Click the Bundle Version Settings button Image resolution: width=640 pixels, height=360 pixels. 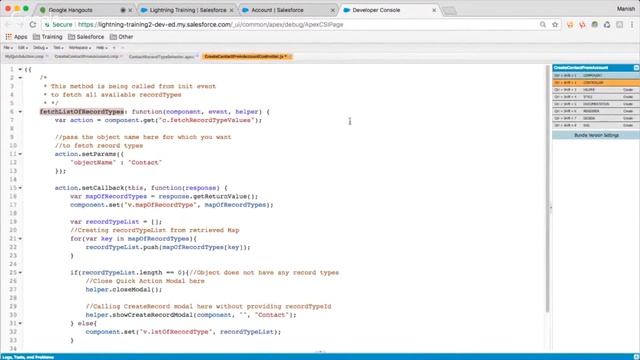click(596, 135)
